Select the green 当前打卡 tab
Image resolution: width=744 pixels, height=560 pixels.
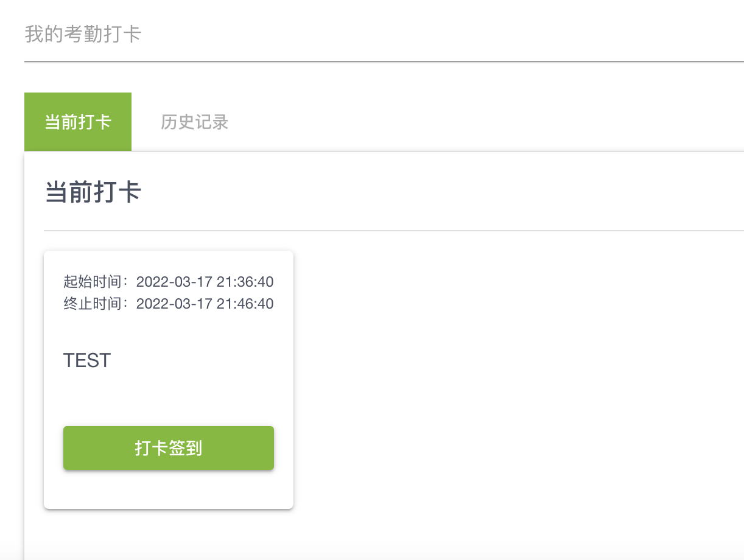click(x=78, y=122)
